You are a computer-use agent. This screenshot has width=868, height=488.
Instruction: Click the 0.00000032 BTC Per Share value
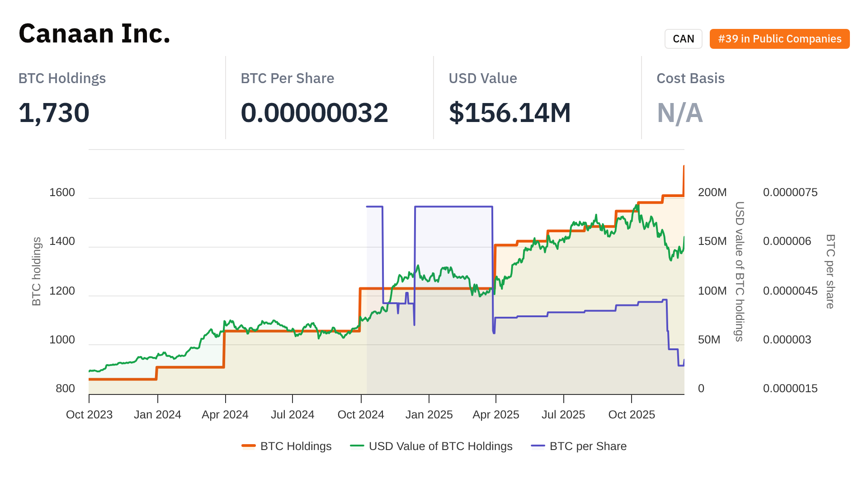[314, 113]
